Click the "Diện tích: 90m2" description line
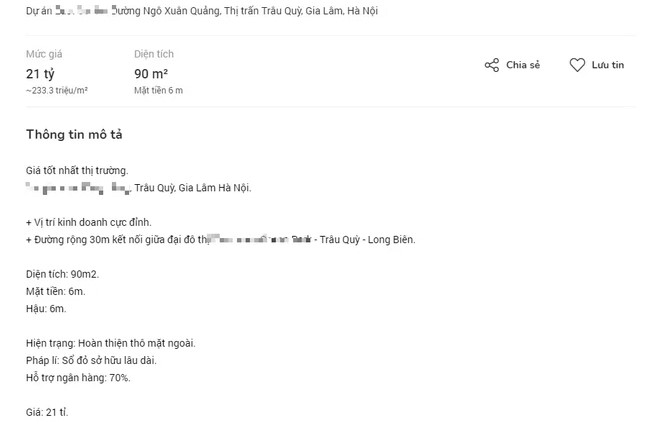Viewport: 666px width, 424px height. pos(63,273)
